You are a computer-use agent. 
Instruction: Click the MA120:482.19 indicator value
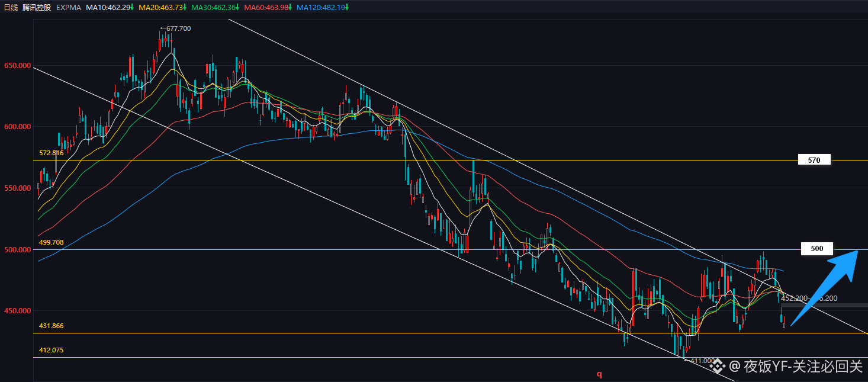[323, 8]
